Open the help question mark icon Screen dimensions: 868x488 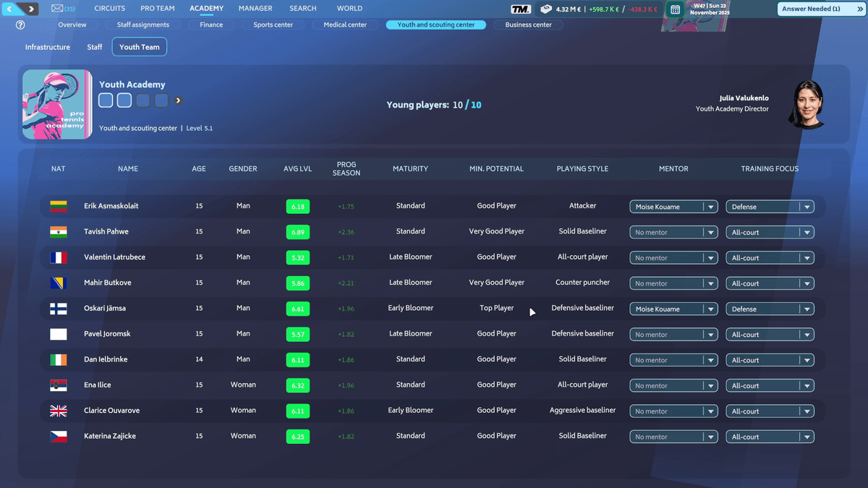(x=20, y=25)
